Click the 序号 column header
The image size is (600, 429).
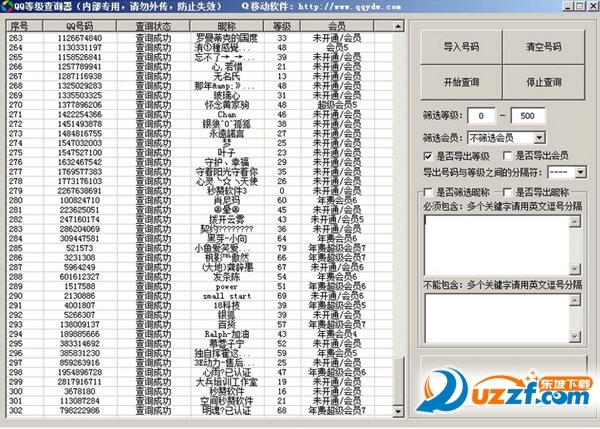(25, 26)
